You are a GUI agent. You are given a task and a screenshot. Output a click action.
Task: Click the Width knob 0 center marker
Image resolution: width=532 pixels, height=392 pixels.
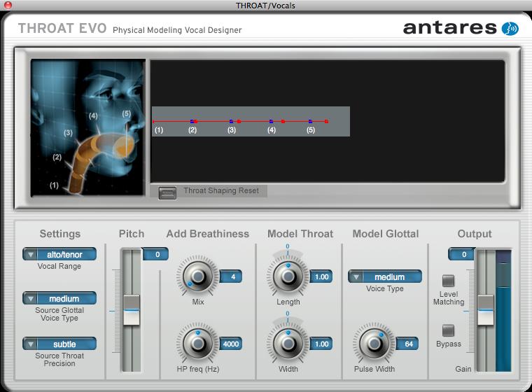pyautogui.click(x=288, y=314)
